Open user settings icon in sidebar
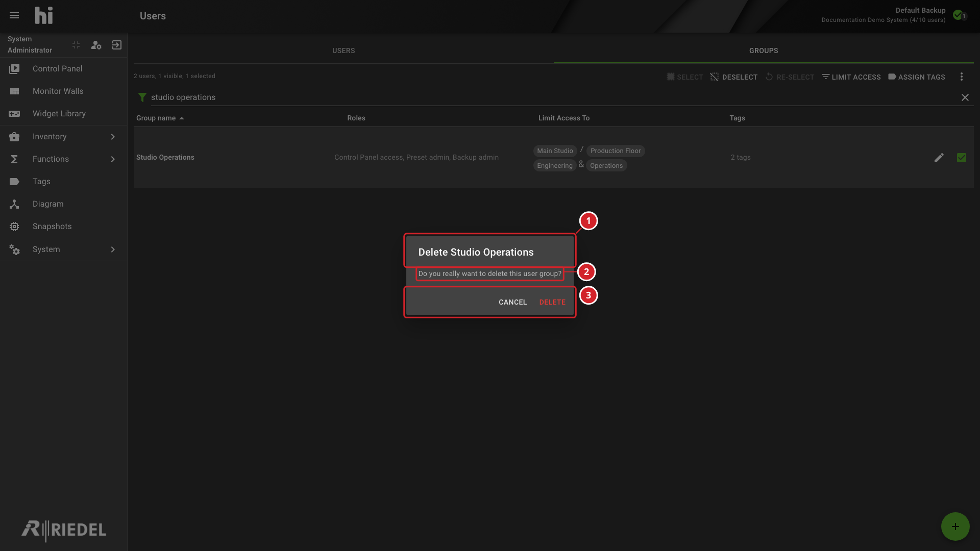The image size is (980, 551). [96, 45]
